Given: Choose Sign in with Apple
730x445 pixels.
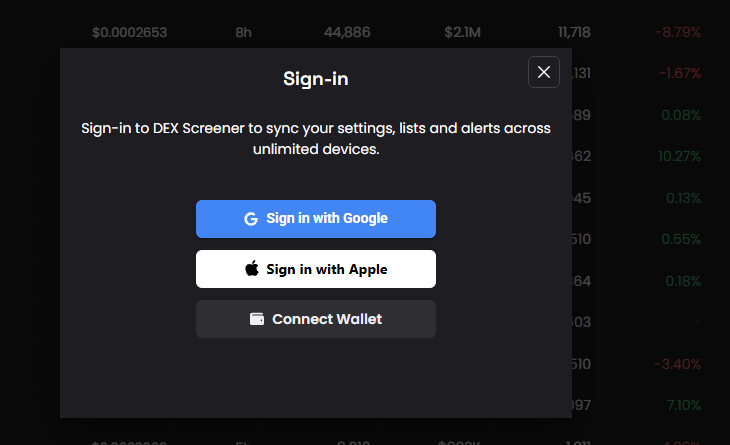Looking at the screenshot, I should 316,269.
